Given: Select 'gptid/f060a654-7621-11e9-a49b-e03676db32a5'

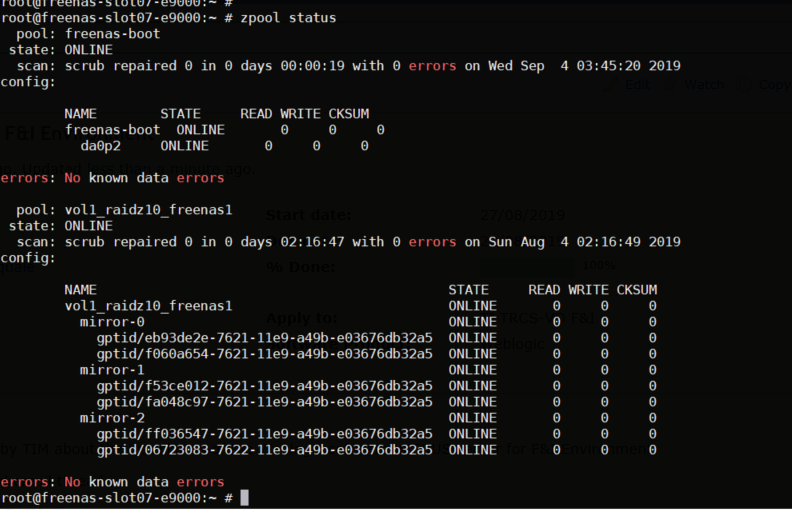Looking at the screenshot, I should coord(265,354).
